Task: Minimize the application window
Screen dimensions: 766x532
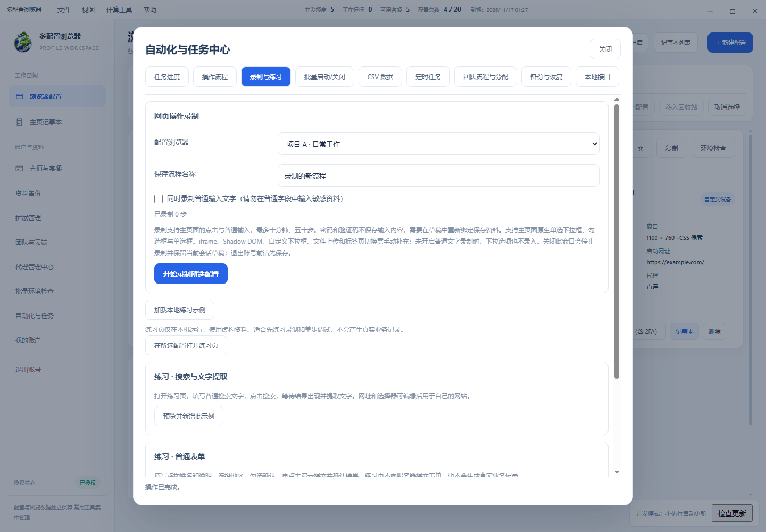Action: point(710,11)
